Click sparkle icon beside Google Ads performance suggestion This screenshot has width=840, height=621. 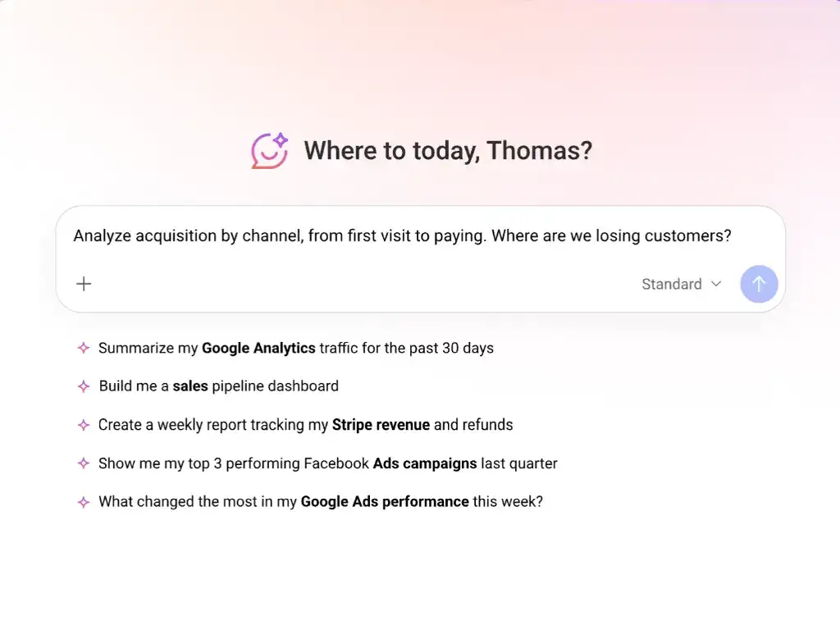click(83, 502)
